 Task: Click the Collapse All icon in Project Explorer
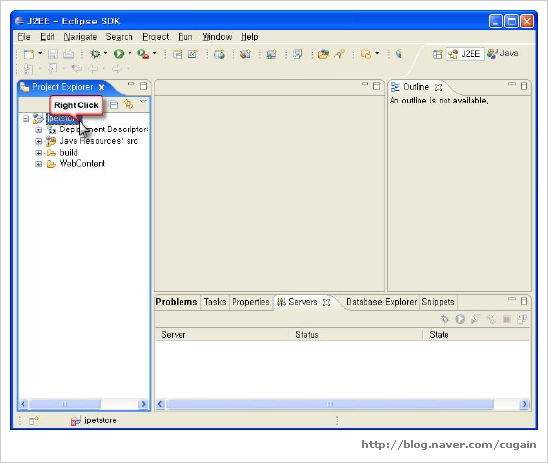(113, 104)
